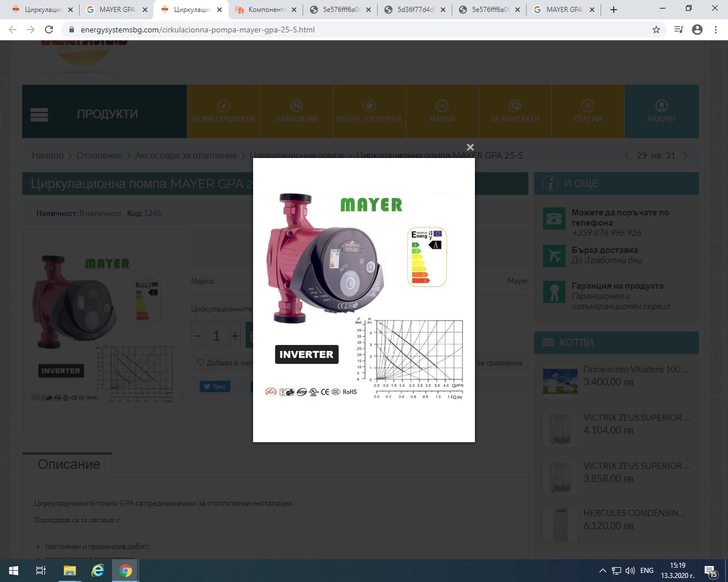The height and width of the screenshot is (582, 728).
Task: Open the АКАУНТ account icon
Action: tap(661, 111)
